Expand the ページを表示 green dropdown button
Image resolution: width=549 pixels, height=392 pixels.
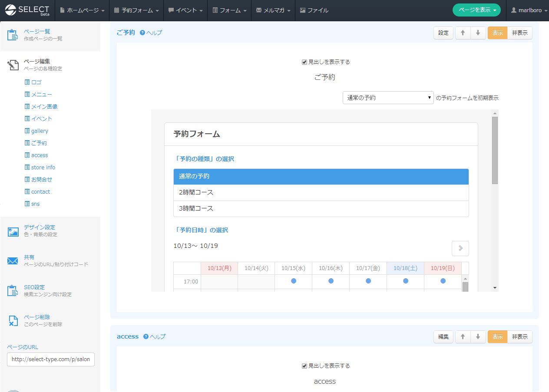click(476, 10)
